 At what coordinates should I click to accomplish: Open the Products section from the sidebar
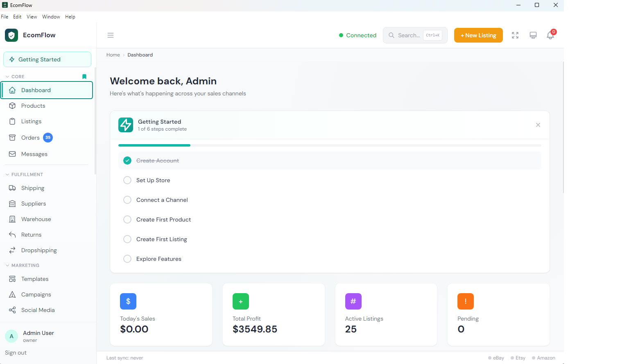[33, 106]
